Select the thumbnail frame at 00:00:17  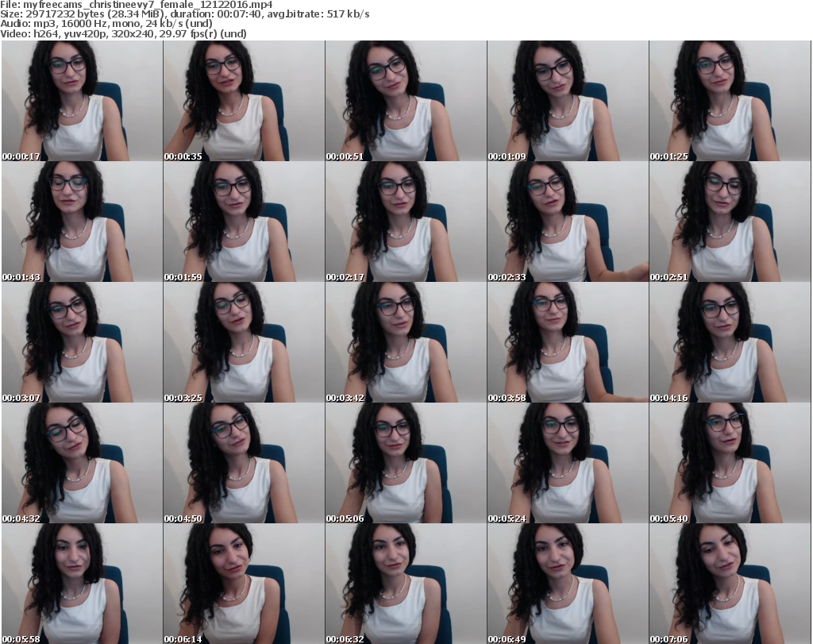pos(82,101)
